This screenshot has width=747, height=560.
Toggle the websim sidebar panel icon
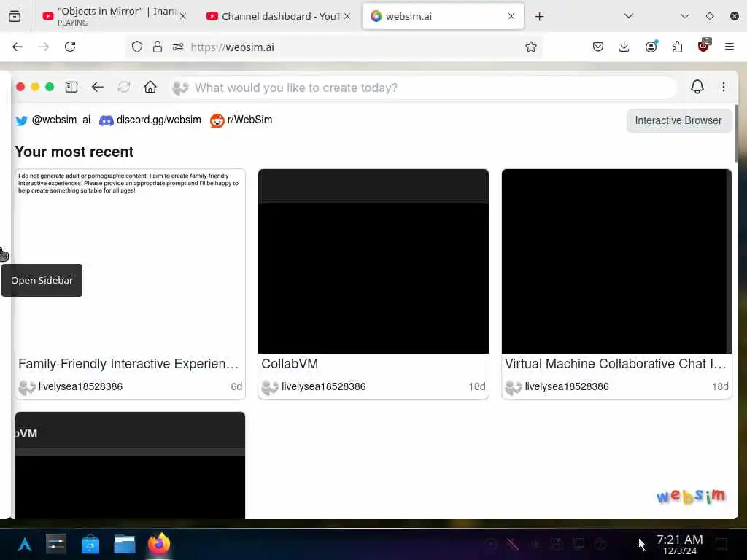point(71,87)
